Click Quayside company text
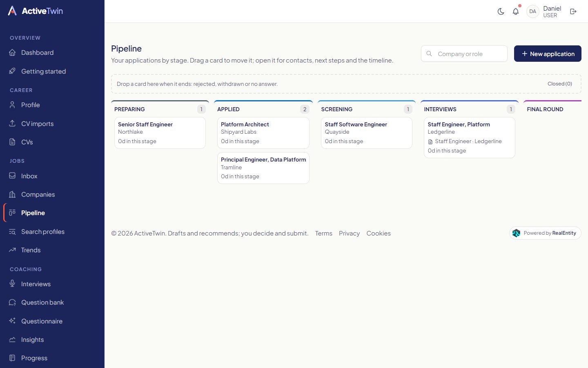Image resolution: width=588 pixels, height=368 pixels. click(x=337, y=132)
